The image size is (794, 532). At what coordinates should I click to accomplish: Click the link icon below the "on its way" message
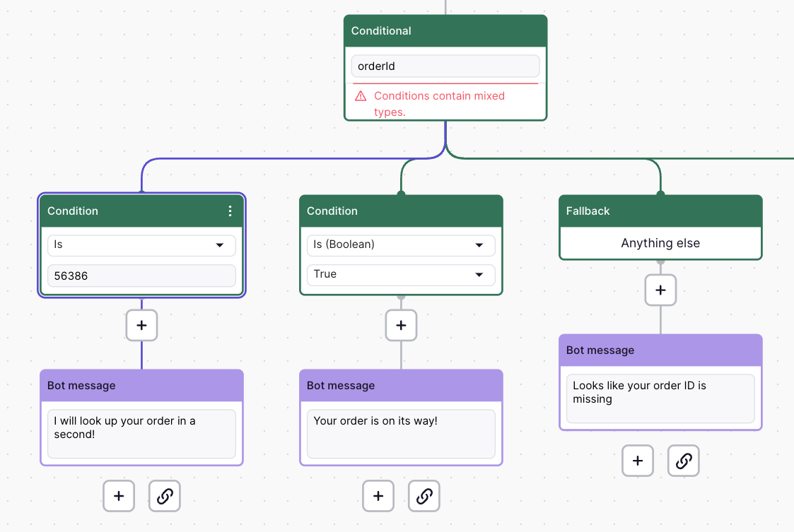click(x=424, y=496)
